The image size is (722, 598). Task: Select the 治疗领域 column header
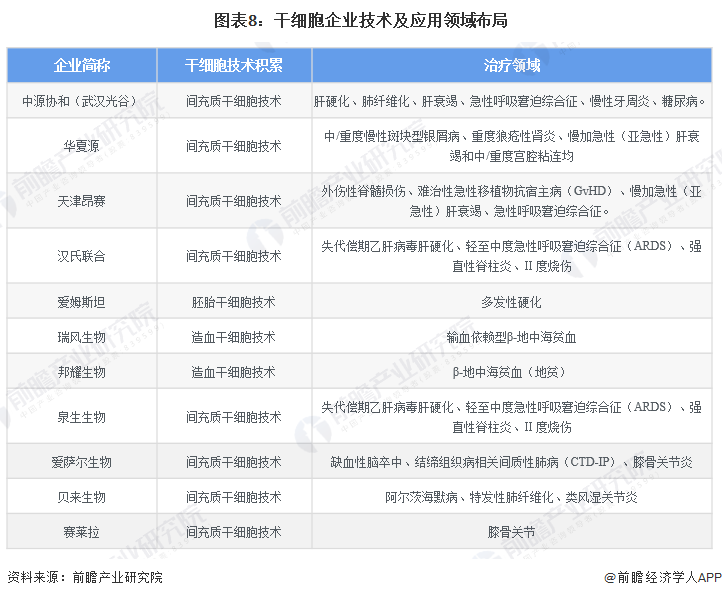tap(512, 65)
